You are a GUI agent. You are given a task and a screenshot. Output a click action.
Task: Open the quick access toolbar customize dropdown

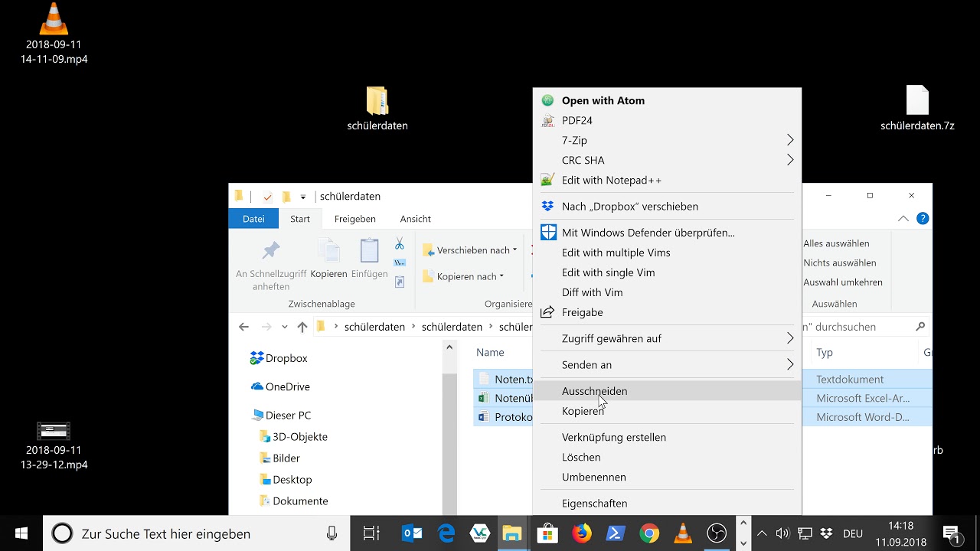(x=303, y=197)
